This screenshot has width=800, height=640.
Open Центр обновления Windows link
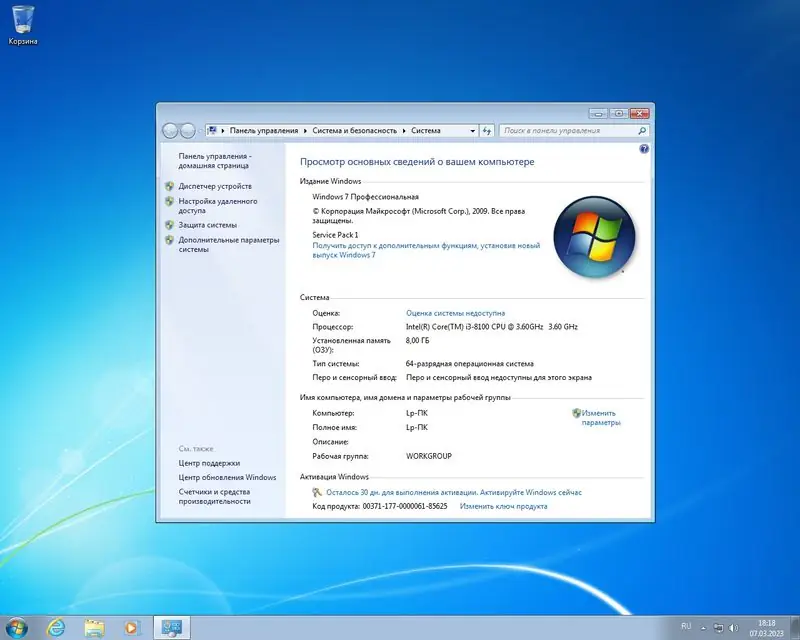coord(227,478)
